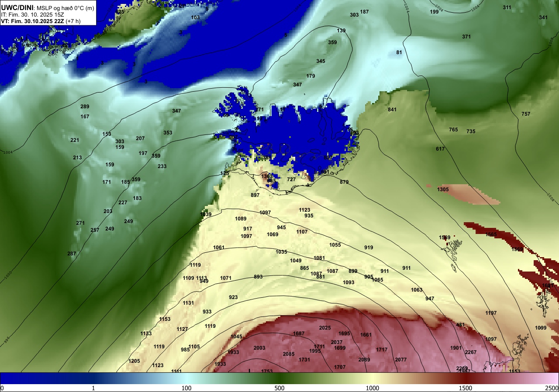Click the color scale label 500
Viewport: 559px width, 392px height.
click(x=279, y=388)
